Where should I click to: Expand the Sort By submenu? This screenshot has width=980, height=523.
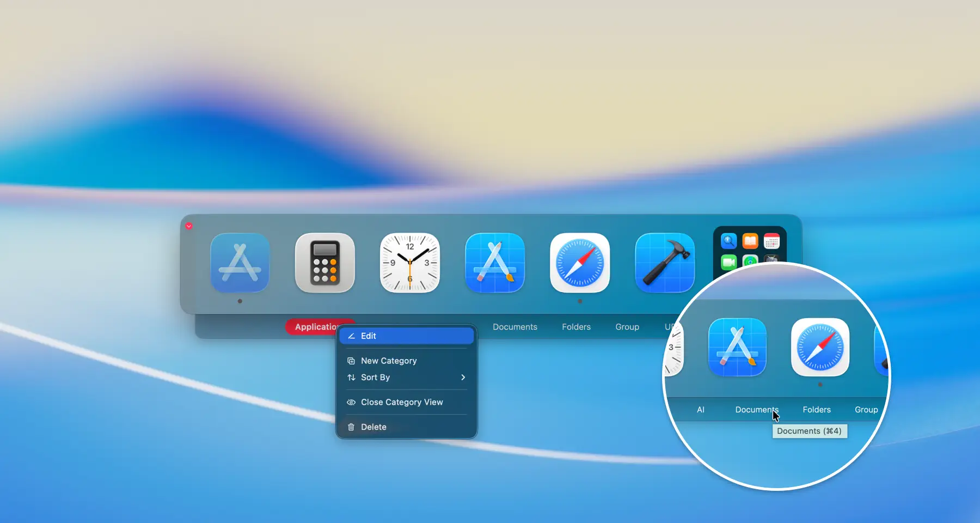(407, 378)
